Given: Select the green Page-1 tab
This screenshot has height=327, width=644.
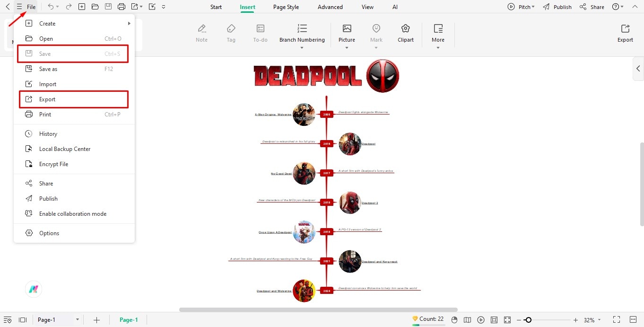Looking at the screenshot, I should tap(129, 320).
